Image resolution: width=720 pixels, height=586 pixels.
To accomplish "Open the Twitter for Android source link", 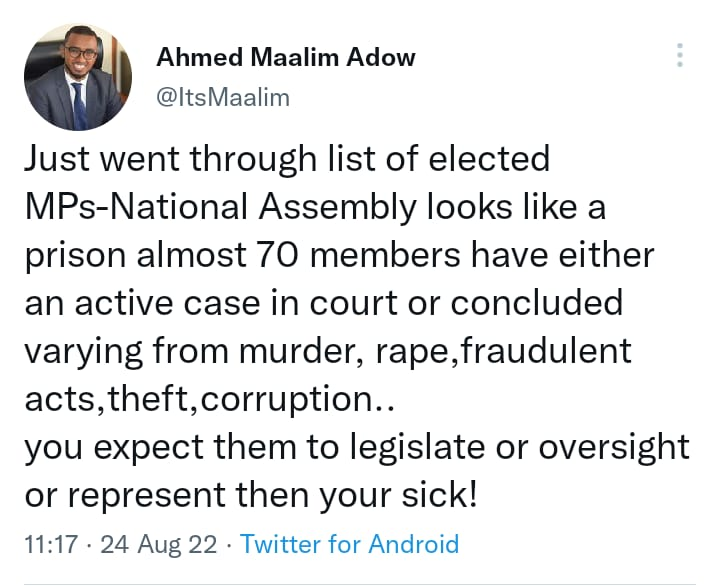I will [x=350, y=544].
